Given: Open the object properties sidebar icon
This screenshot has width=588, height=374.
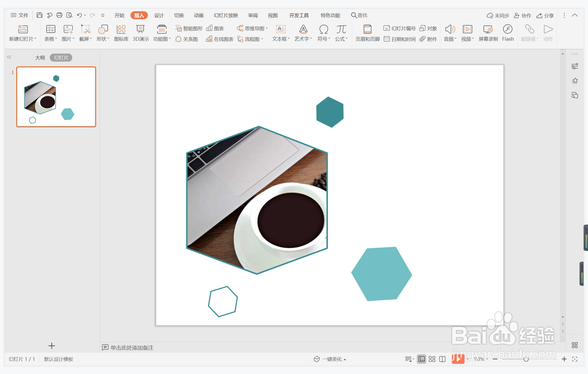Looking at the screenshot, I should 575,66.
